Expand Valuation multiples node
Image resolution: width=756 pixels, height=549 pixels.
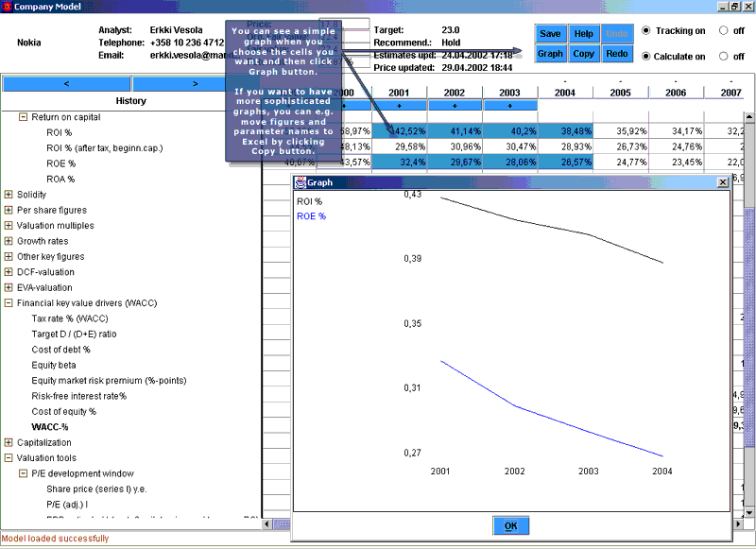point(9,225)
